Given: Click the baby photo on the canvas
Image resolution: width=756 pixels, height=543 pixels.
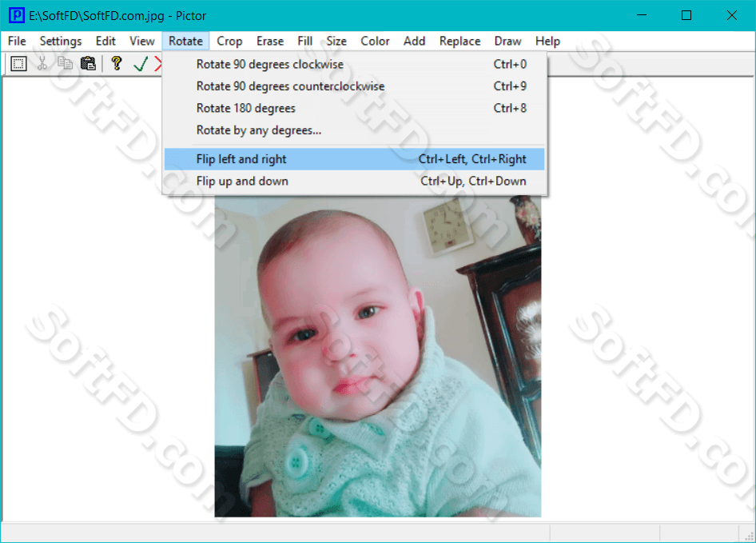Looking at the screenshot, I should point(377,356).
